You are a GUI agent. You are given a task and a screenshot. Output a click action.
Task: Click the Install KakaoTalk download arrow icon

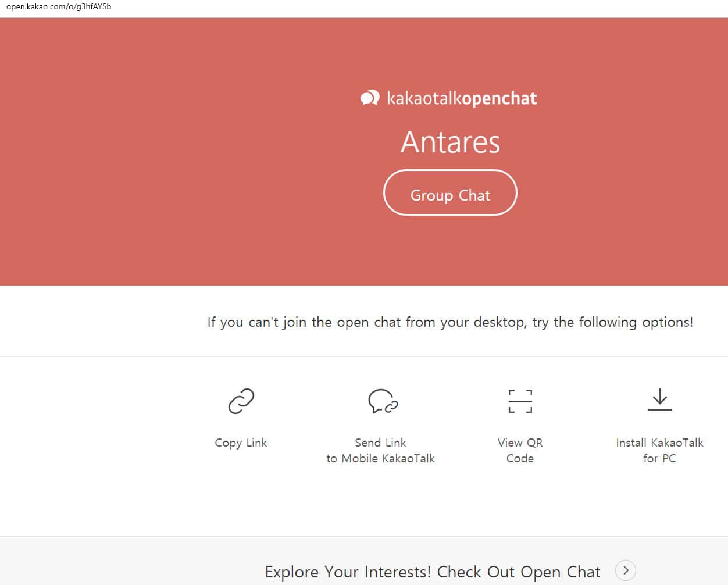click(x=659, y=400)
